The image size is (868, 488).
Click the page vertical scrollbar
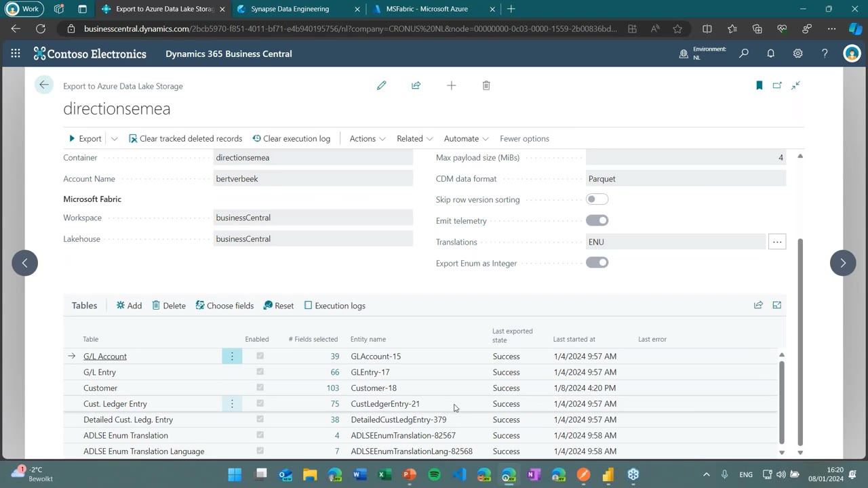click(800, 341)
